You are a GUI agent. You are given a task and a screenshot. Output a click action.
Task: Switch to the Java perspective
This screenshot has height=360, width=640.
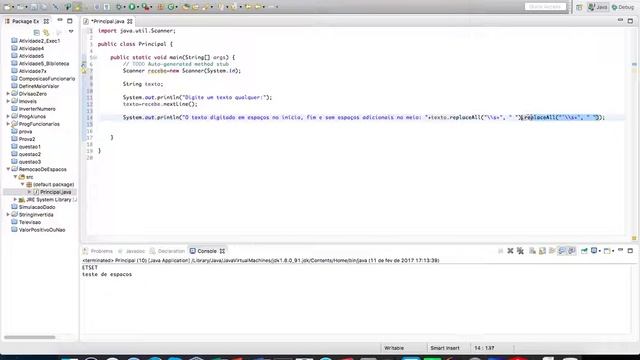[x=598, y=7]
